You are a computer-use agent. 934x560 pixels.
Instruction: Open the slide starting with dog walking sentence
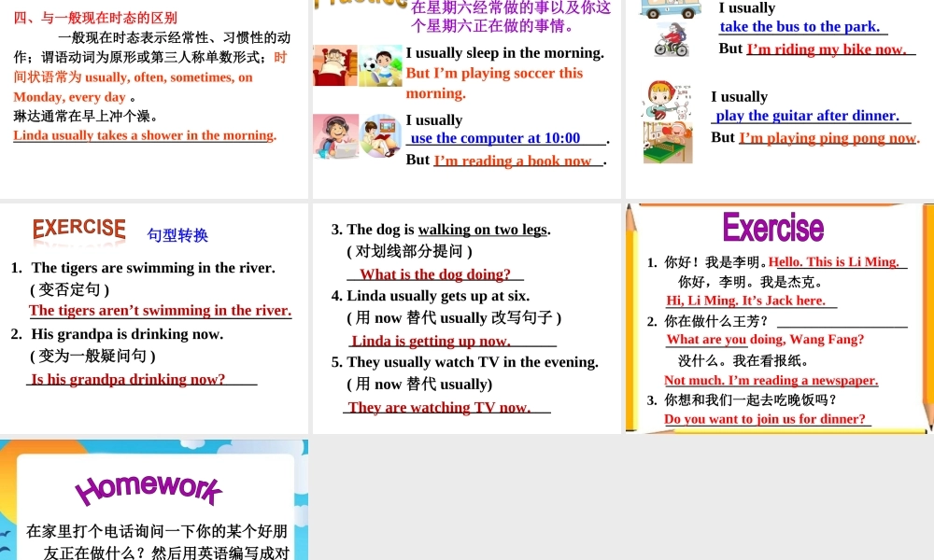click(466, 318)
